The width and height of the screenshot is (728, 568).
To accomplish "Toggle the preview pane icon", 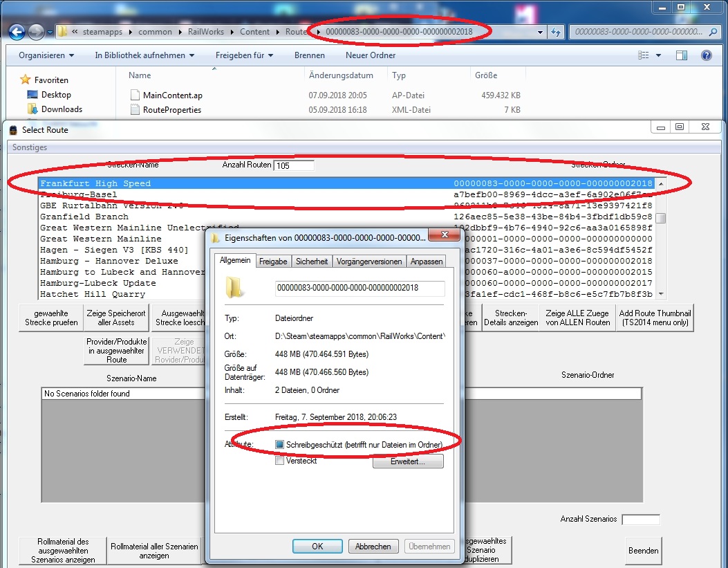I will click(681, 55).
